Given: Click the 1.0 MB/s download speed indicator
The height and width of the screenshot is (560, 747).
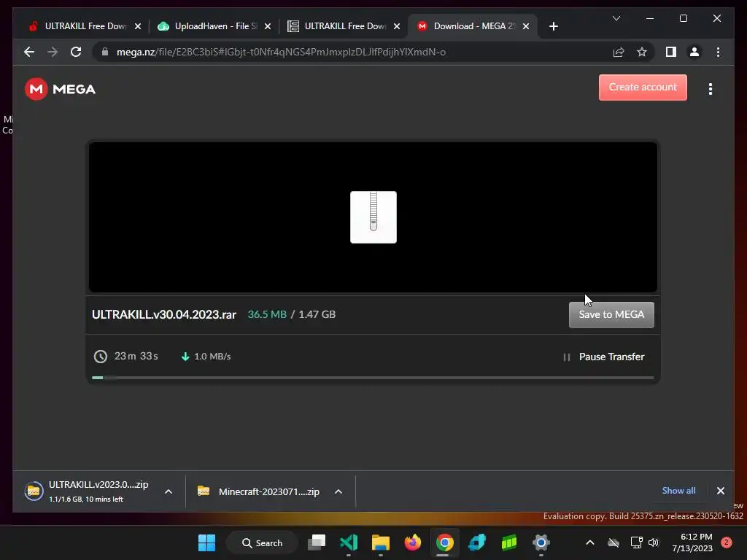Looking at the screenshot, I should pyautogui.click(x=206, y=356).
